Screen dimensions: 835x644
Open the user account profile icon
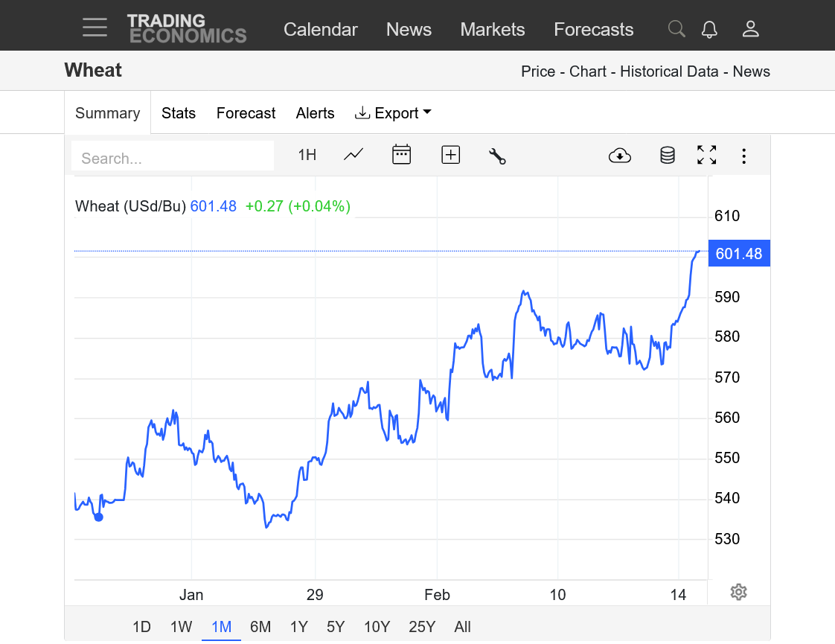pos(750,29)
